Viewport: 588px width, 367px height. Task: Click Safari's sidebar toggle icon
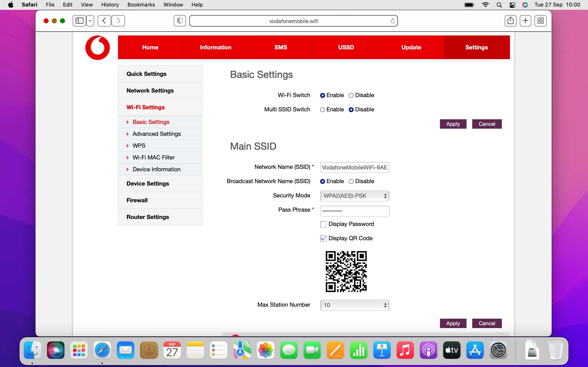point(79,21)
